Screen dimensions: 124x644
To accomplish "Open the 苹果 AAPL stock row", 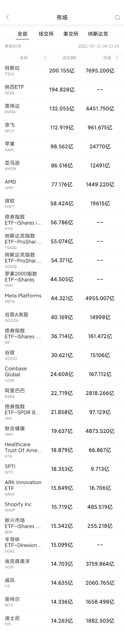I will 62,147.
